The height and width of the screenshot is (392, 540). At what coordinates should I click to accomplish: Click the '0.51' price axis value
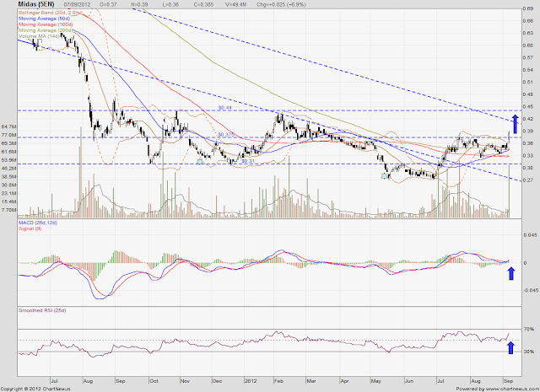tap(528, 82)
